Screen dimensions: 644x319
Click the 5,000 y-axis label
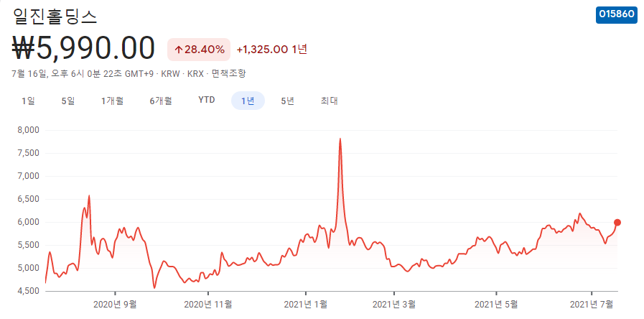tap(29, 269)
